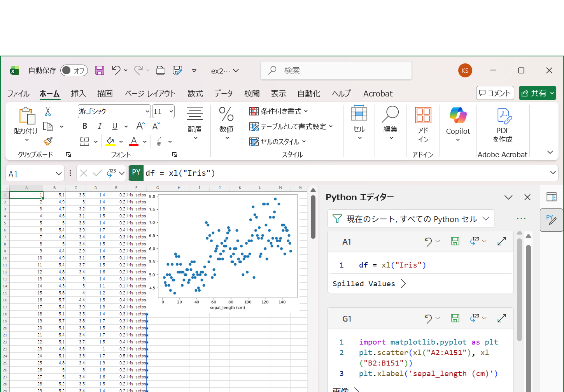
Task: Expand the Spilled Values section
Action: [403, 283]
